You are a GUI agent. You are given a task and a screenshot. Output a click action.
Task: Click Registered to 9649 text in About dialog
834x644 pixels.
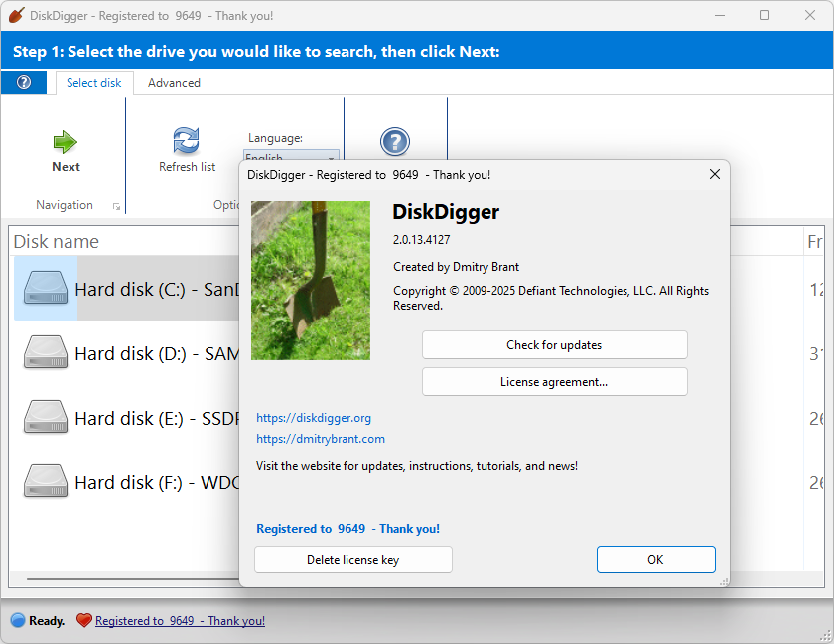(x=347, y=529)
